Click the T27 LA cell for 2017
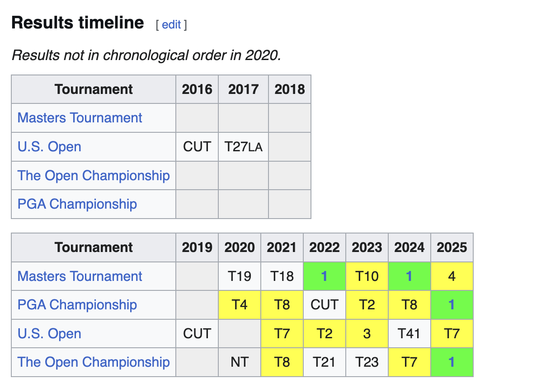Viewport: 546px width, 392px height. (x=243, y=147)
